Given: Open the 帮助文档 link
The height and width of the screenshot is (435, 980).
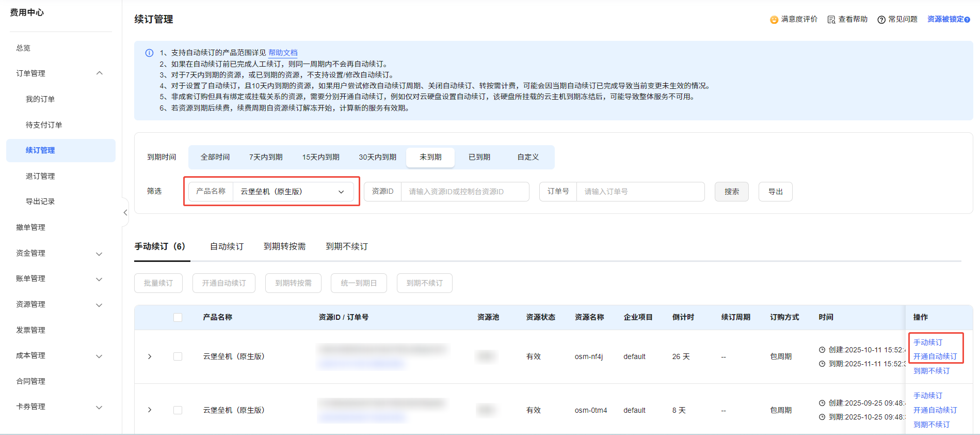Looking at the screenshot, I should click(x=283, y=53).
